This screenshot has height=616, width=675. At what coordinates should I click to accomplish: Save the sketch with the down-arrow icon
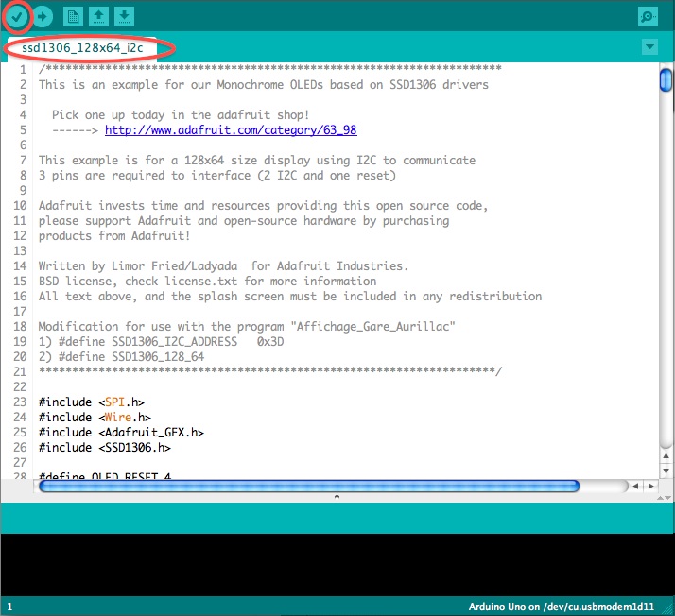click(x=124, y=17)
